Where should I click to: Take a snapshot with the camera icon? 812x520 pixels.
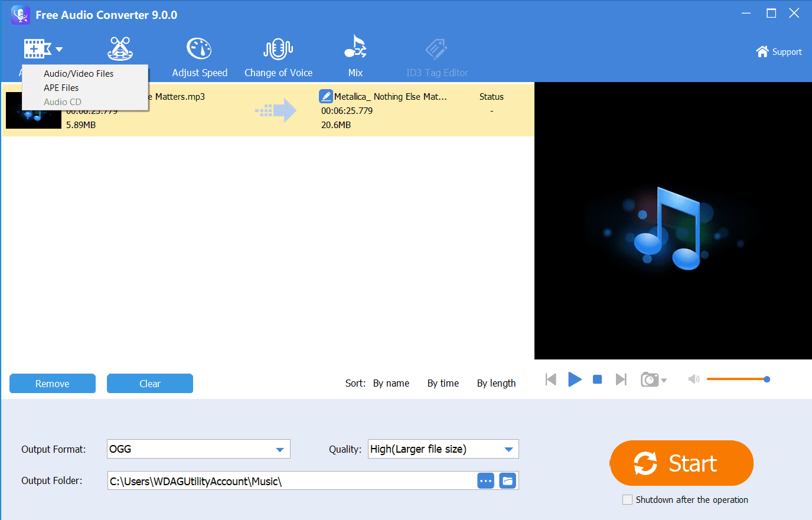coord(650,379)
